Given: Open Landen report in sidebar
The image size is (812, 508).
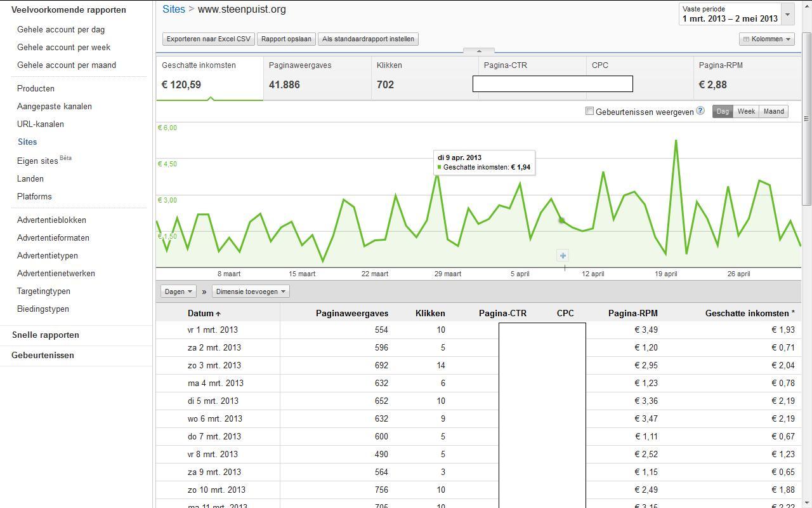Looking at the screenshot, I should coord(30,179).
